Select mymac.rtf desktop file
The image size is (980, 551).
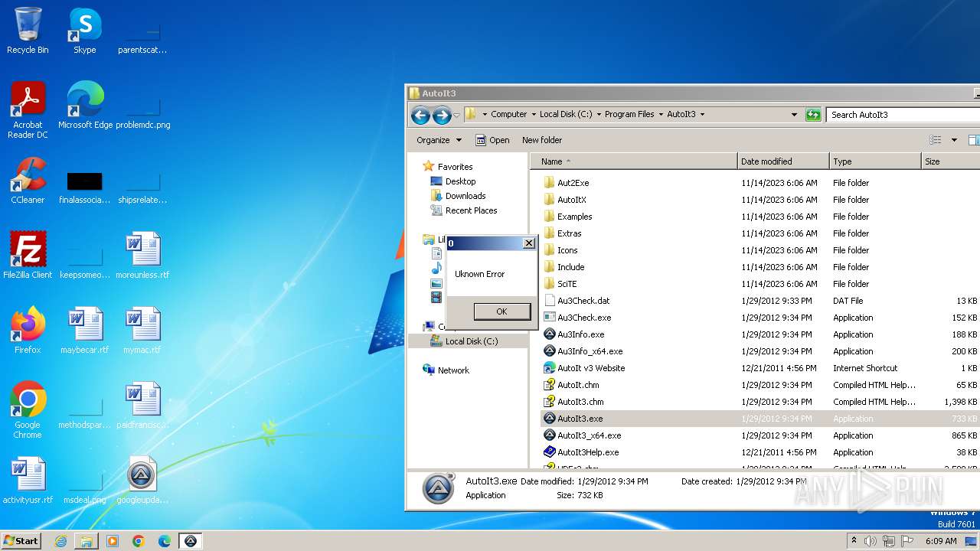142,331
